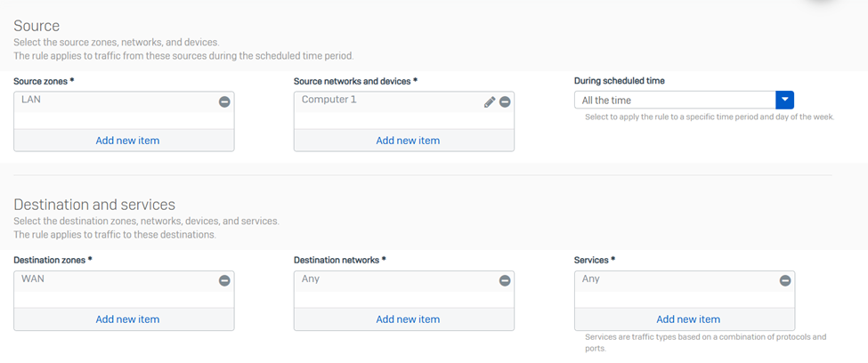This screenshot has width=868, height=363.
Task: Select the Computer 1 entry
Action: pos(329,100)
